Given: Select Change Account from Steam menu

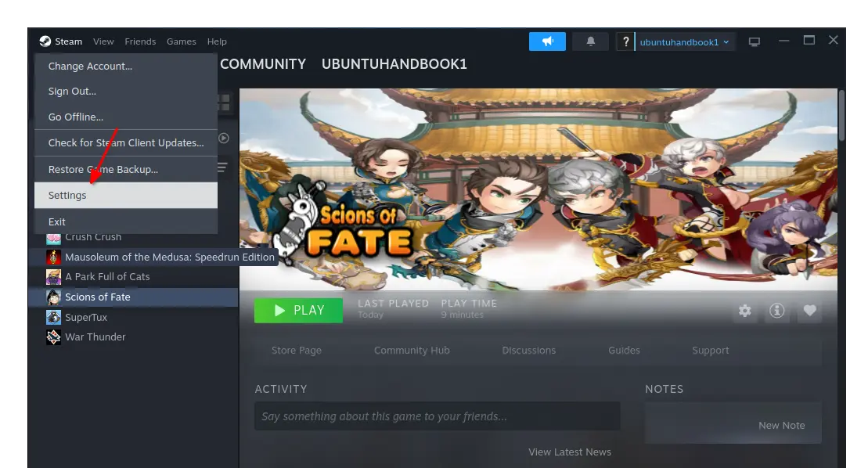Looking at the screenshot, I should pos(126,67).
